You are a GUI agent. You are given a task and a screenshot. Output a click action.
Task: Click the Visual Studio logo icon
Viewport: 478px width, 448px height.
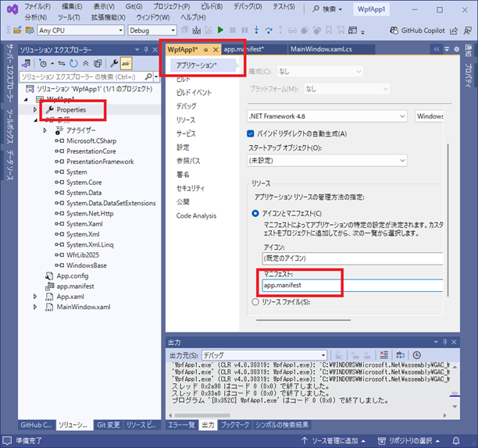tap(12, 9)
